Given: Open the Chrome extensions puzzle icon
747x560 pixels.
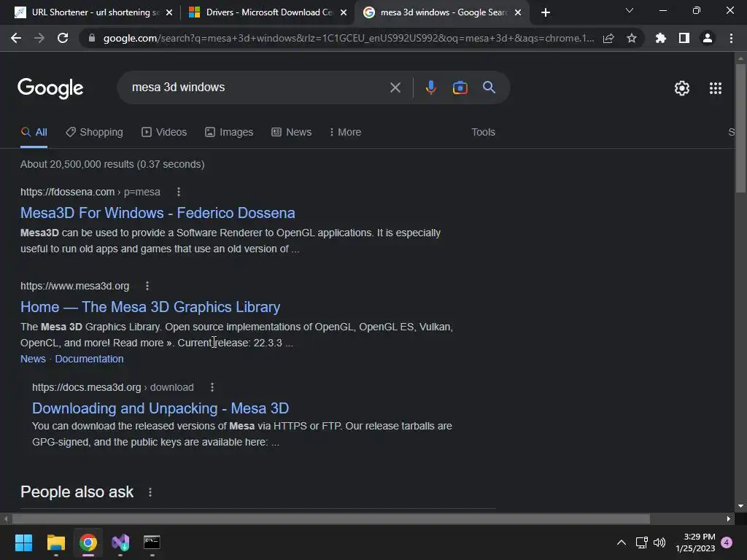Looking at the screenshot, I should coord(661,38).
